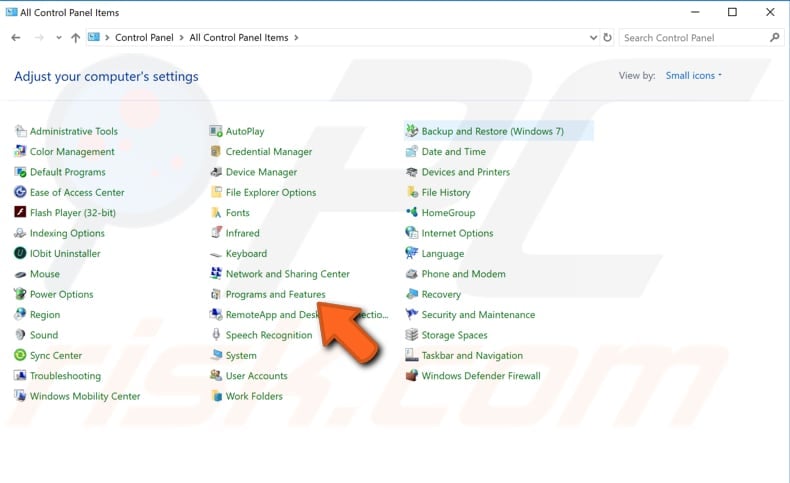
Task: Open Taskbar and Navigation
Action: (x=472, y=356)
